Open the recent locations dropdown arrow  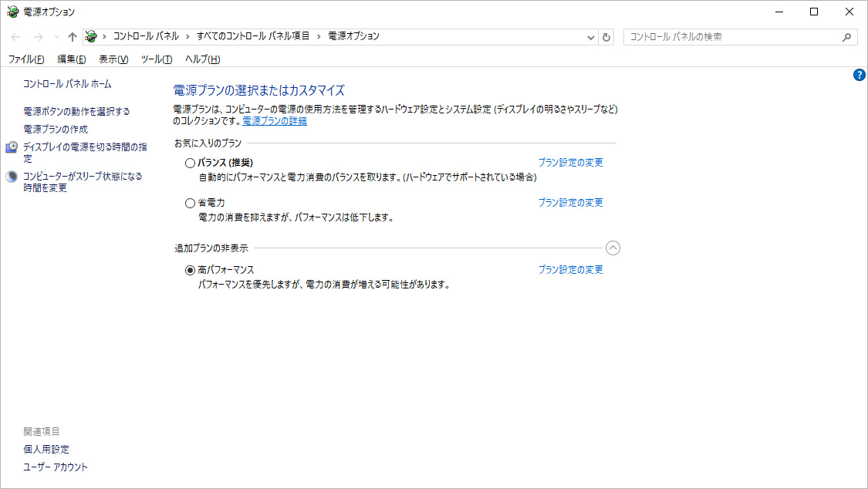(x=56, y=37)
